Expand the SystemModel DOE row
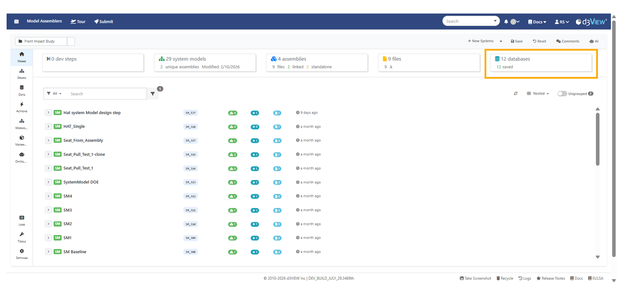644x295 pixels. pyautogui.click(x=48, y=182)
